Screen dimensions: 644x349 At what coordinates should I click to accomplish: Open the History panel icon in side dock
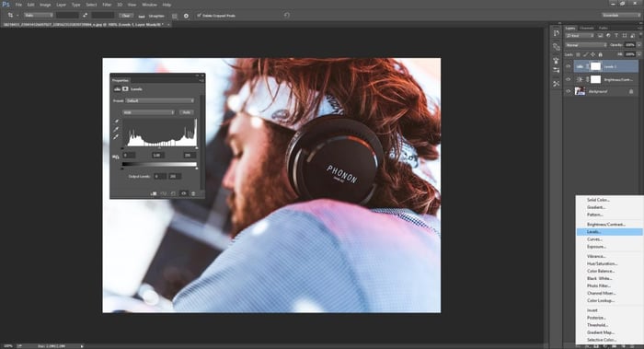click(x=556, y=33)
